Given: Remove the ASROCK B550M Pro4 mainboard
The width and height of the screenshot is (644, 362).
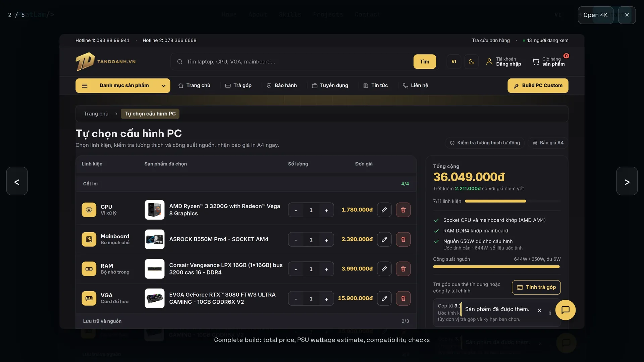Looking at the screenshot, I should pyautogui.click(x=403, y=239).
